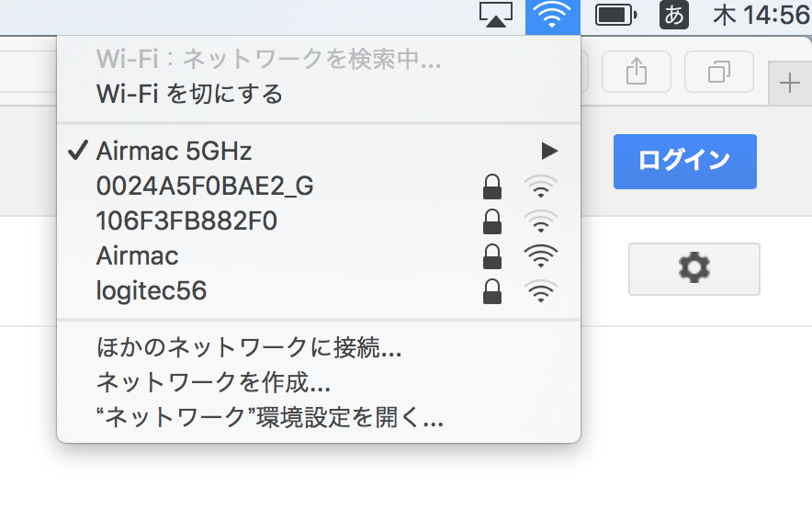This screenshot has height=509, width=812.
Task: Turn Wi-Fi off with Wi-Fi を切にする
Action: click(x=319, y=95)
